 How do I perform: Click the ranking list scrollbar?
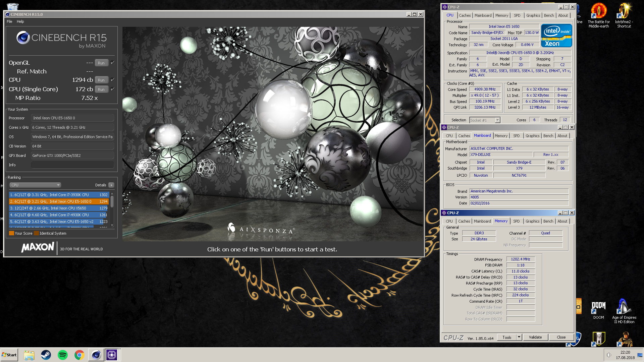[112, 209]
